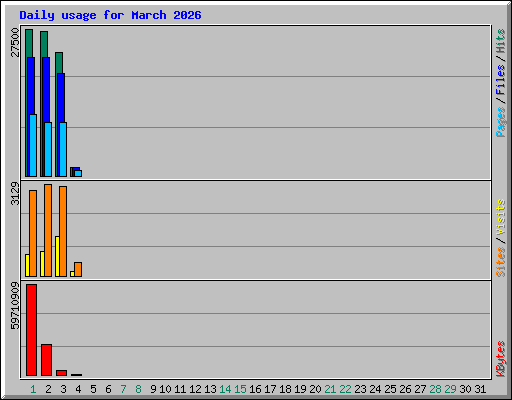
Task: Click the day 4 orange sites bar
Action: click(78, 269)
